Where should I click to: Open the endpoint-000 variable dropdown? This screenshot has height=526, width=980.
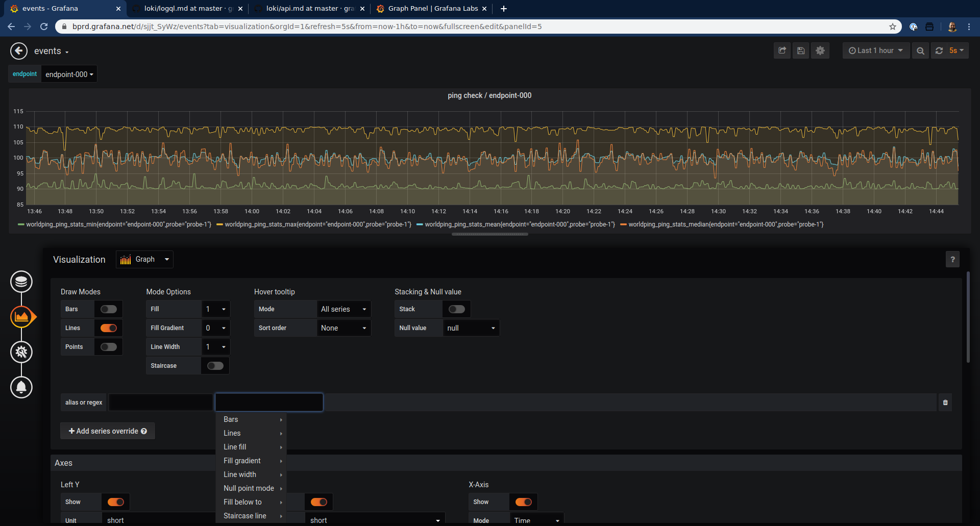(68, 74)
